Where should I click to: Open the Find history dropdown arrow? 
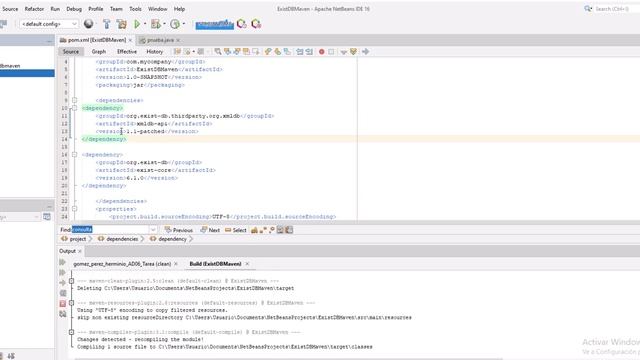(153, 230)
